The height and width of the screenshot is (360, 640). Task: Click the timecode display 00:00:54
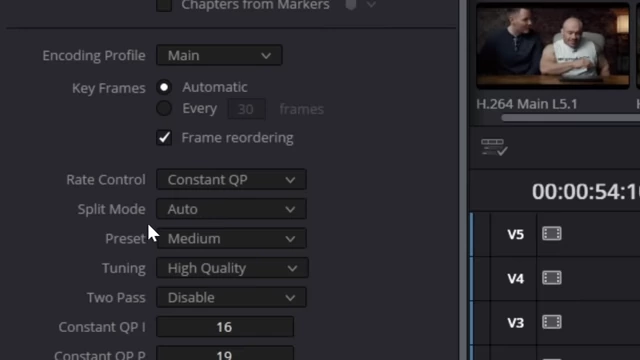pyautogui.click(x=586, y=191)
